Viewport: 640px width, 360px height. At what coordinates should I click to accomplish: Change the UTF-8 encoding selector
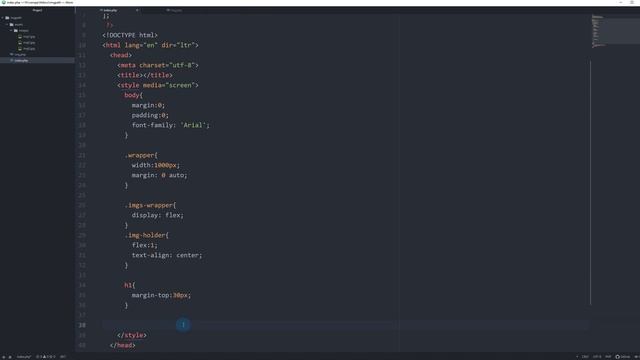click(597, 357)
